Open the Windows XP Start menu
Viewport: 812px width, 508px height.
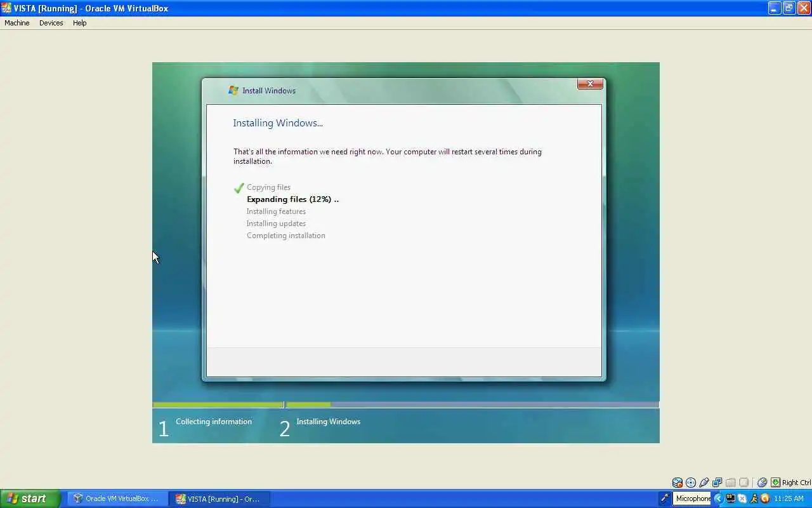tap(30, 498)
